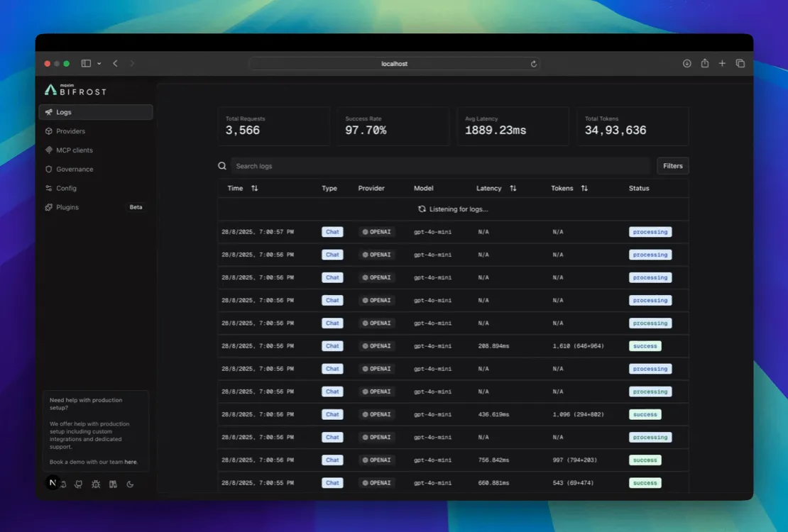The height and width of the screenshot is (532, 788).
Task: Open the Filters button
Action: pyautogui.click(x=673, y=166)
